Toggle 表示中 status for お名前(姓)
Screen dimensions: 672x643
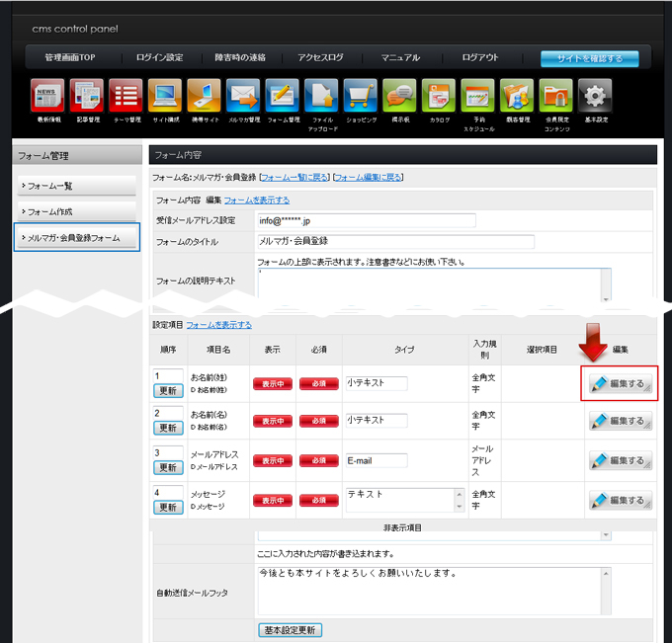(273, 383)
